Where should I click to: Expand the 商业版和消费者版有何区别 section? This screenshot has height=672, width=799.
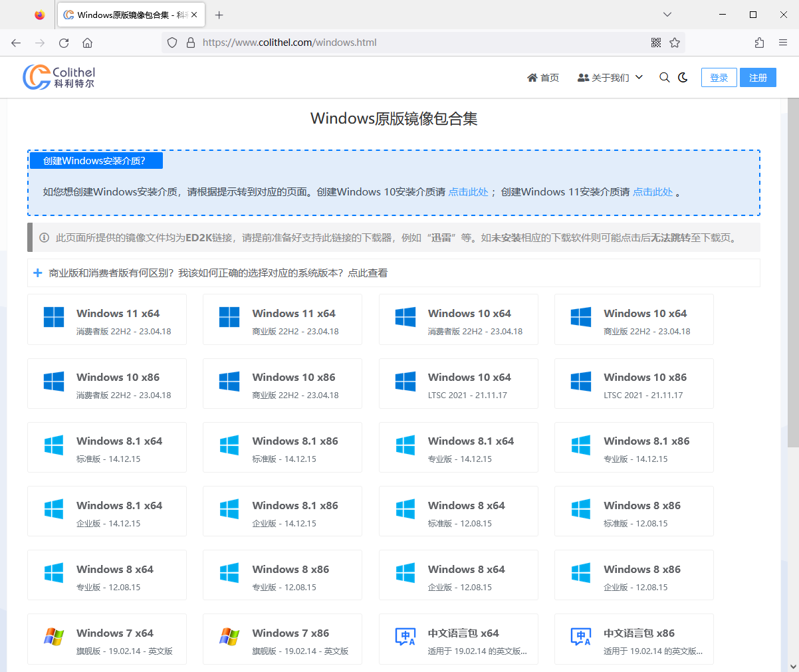coord(218,273)
